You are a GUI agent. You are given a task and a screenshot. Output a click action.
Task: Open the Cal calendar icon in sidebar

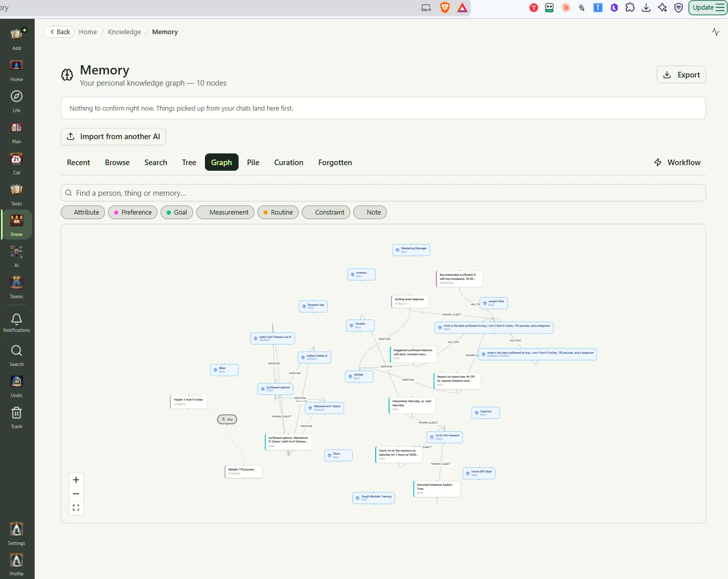(17, 164)
